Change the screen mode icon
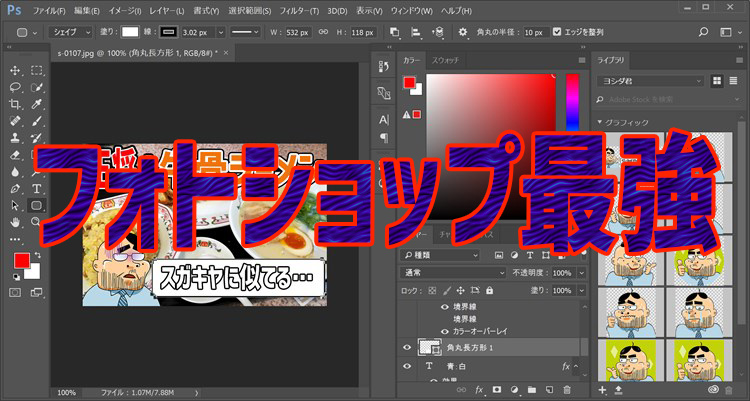Image resolution: width=750 pixels, height=401 pixels. tap(36, 292)
